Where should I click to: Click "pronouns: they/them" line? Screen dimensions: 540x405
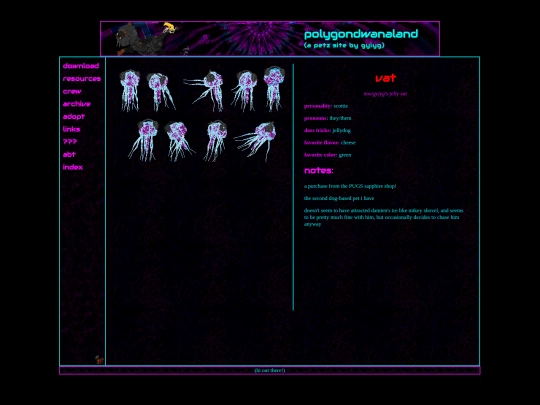328,118
